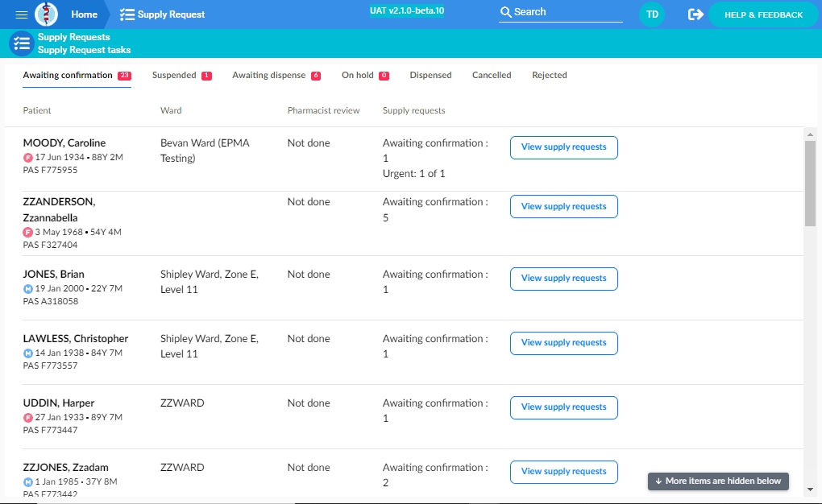Click the Supply Request tasks subtitle
Viewport: 822px width, 504px height.
84,50
